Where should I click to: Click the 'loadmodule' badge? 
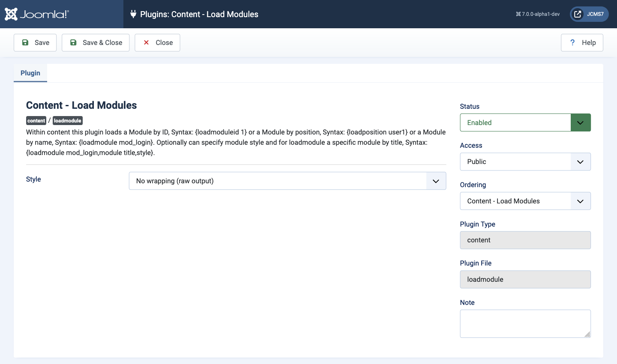click(x=67, y=121)
